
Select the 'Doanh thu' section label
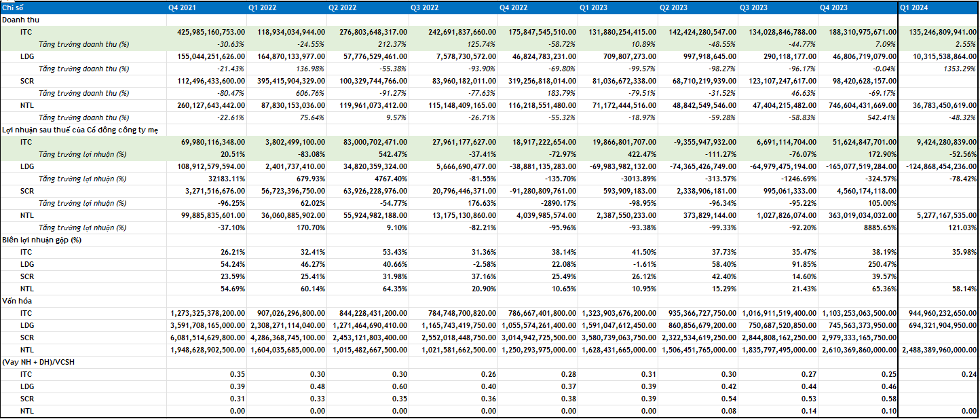click(x=20, y=20)
